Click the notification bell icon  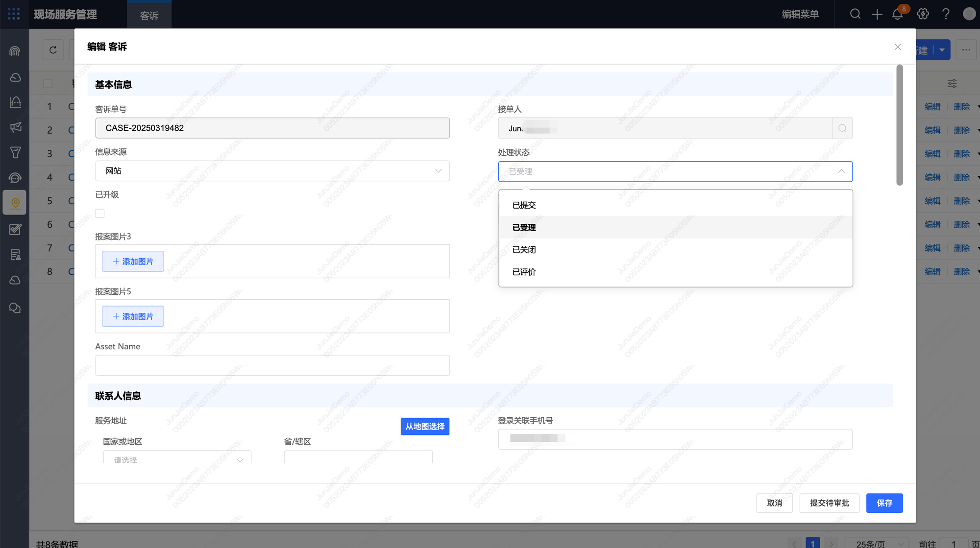(897, 14)
